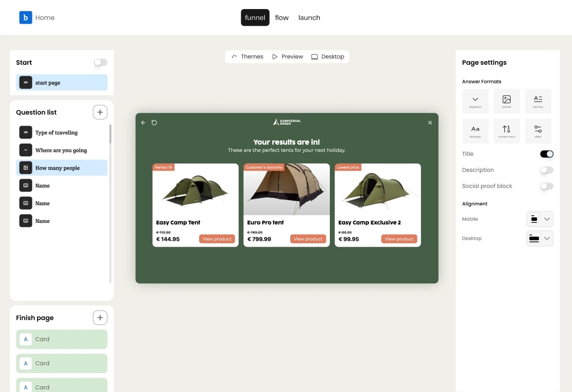Open Themes in the top toolbar

point(247,56)
